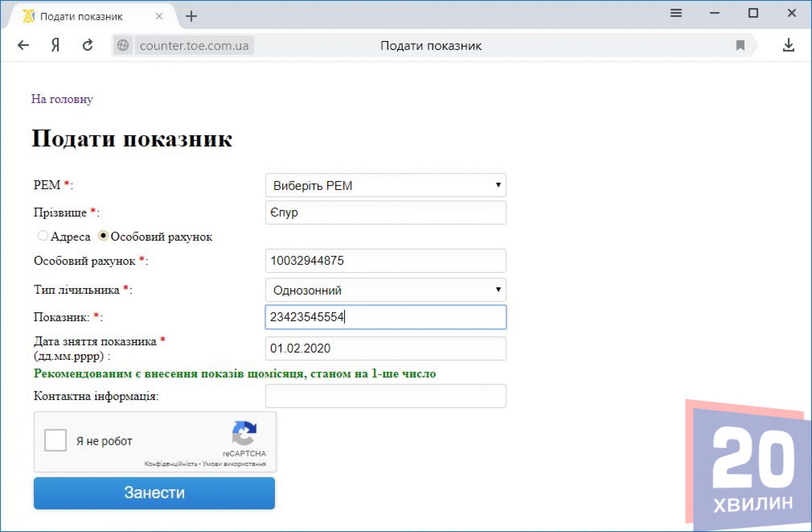This screenshot has height=532, width=812.
Task: Click the 'Прізвище' field containing Єпур
Action: pyautogui.click(x=385, y=212)
